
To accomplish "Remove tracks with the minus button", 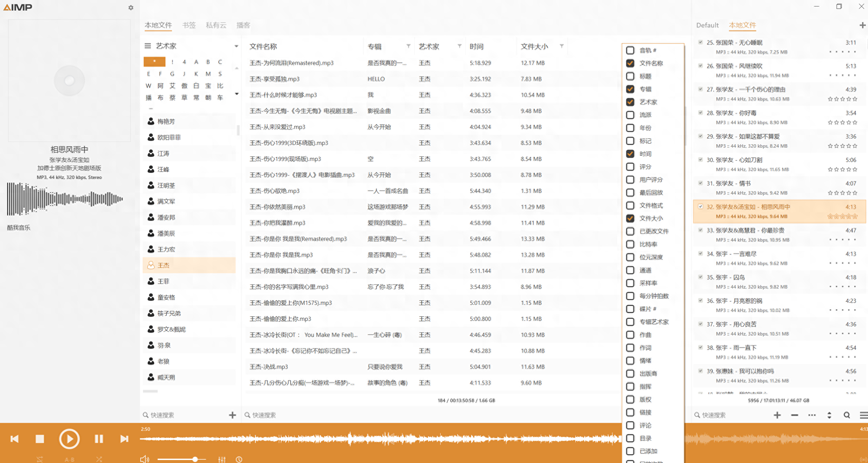I will pyautogui.click(x=795, y=415).
